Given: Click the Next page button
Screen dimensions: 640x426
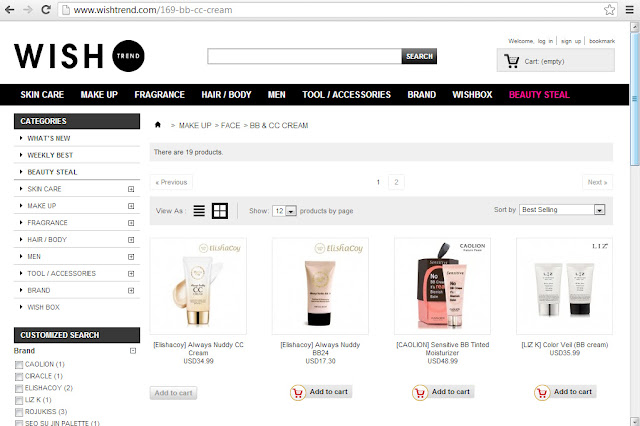Looking at the screenshot, I should 597,182.
